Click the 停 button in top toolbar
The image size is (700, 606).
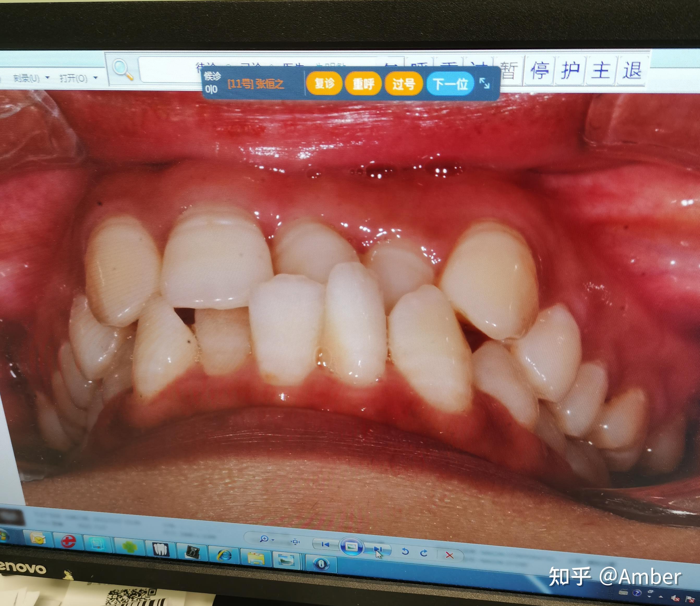(539, 71)
